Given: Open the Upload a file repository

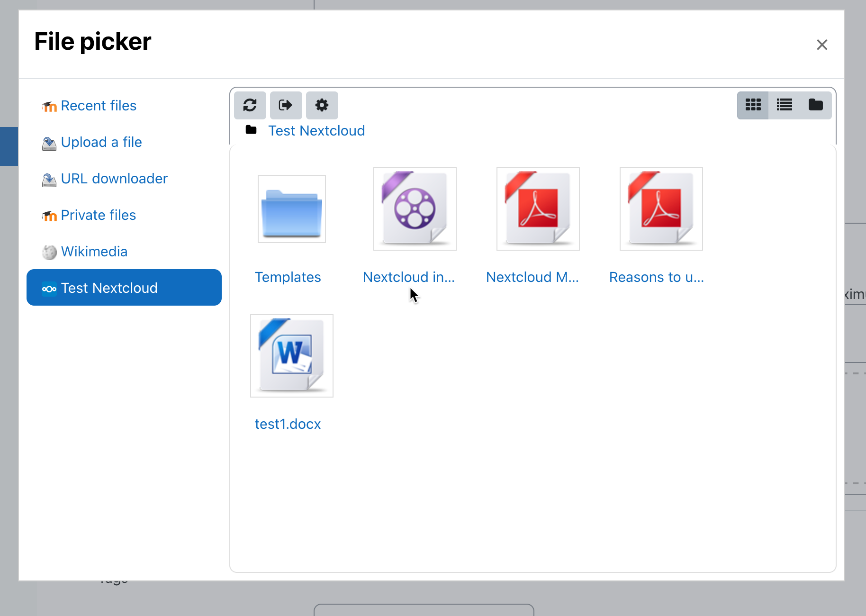Looking at the screenshot, I should point(124,142).
